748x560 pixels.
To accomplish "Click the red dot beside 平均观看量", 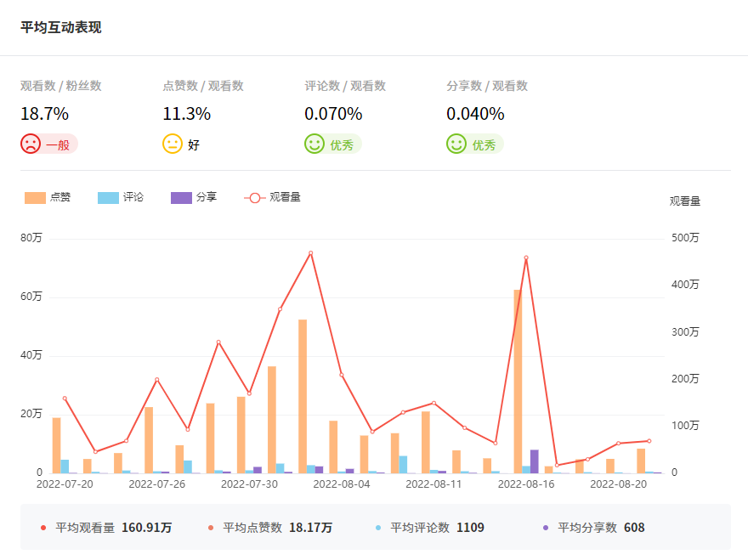I will tap(43, 528).
